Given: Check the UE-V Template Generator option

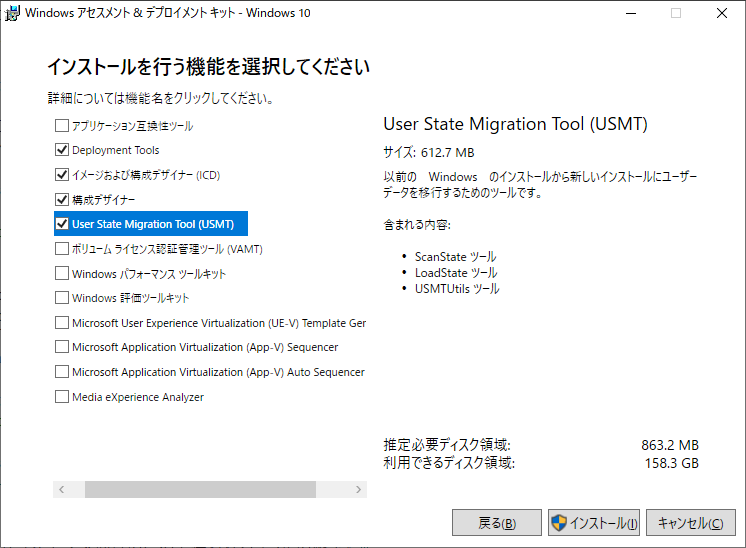Looking at the screenshot, I should coord(62,323).
